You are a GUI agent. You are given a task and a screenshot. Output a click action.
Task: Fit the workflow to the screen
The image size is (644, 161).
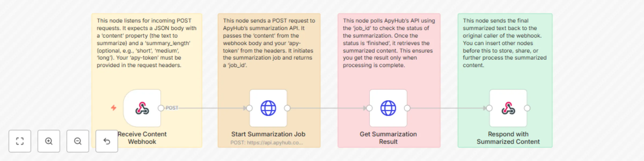tap(20, 141)
